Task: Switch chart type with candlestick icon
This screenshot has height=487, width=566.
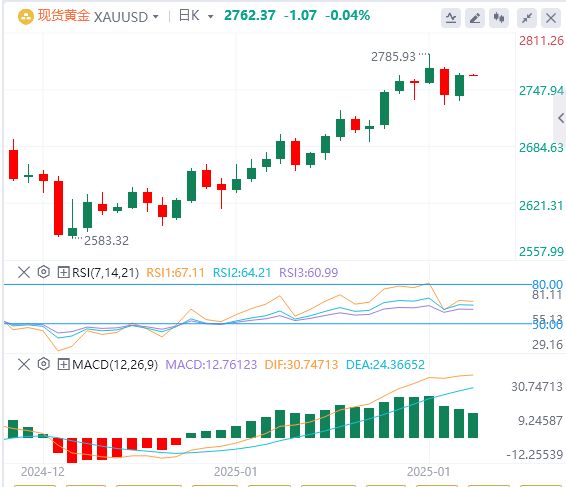Action: [499, 17]
